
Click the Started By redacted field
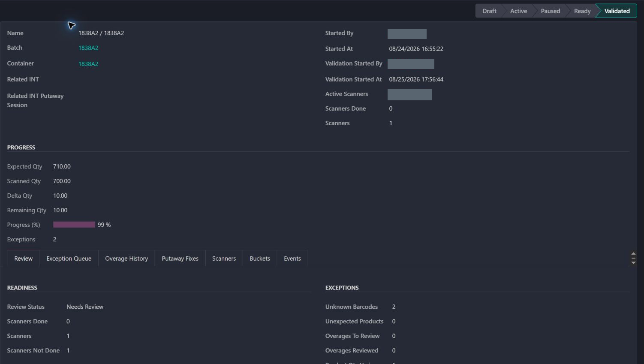[x=407, y=34]
